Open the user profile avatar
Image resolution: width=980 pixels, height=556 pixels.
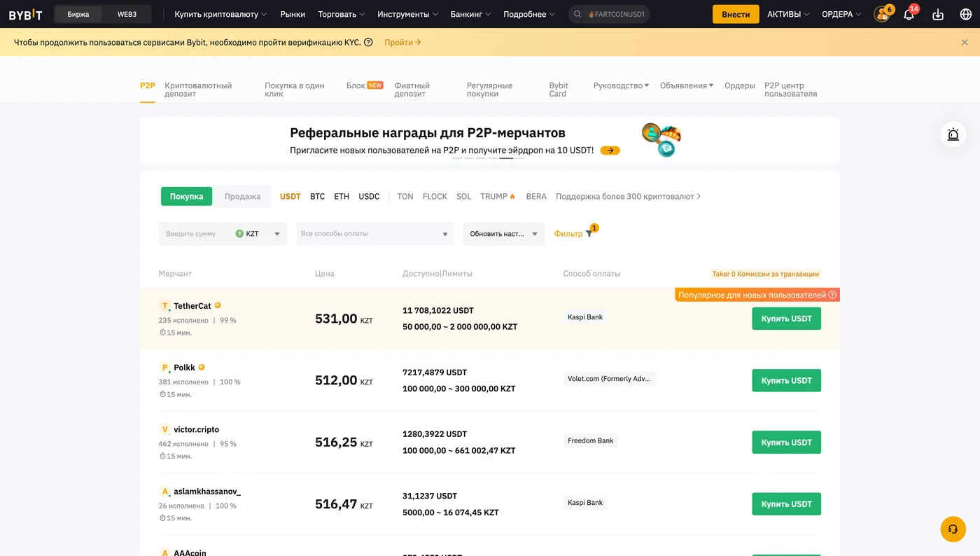[x=882, y=14]
